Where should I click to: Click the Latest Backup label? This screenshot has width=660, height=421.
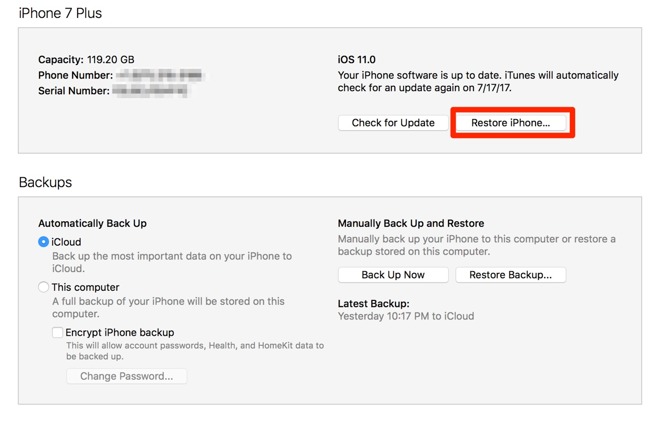[373, 303]
